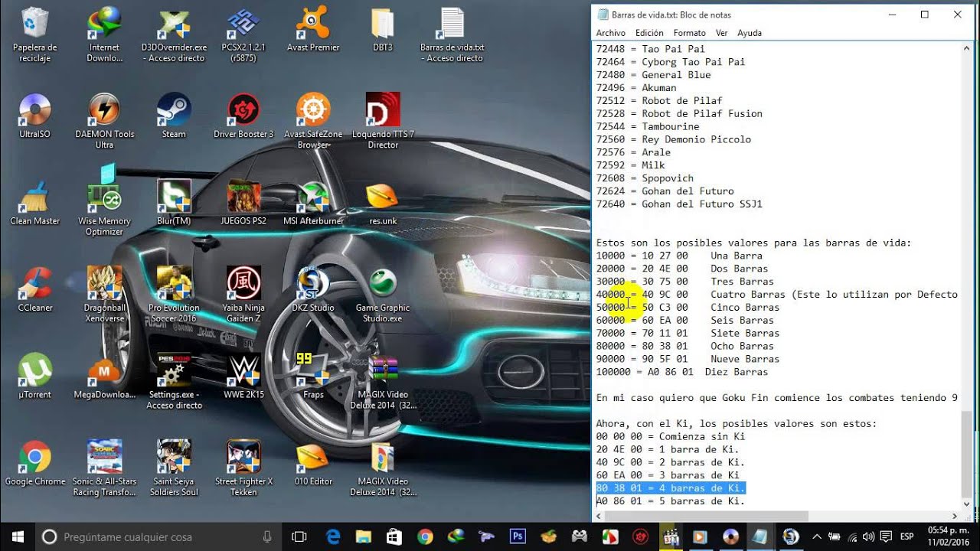Open Photoshop from the taskbar
Viewport: 980px width, 551px height.
tap(518, 536)
